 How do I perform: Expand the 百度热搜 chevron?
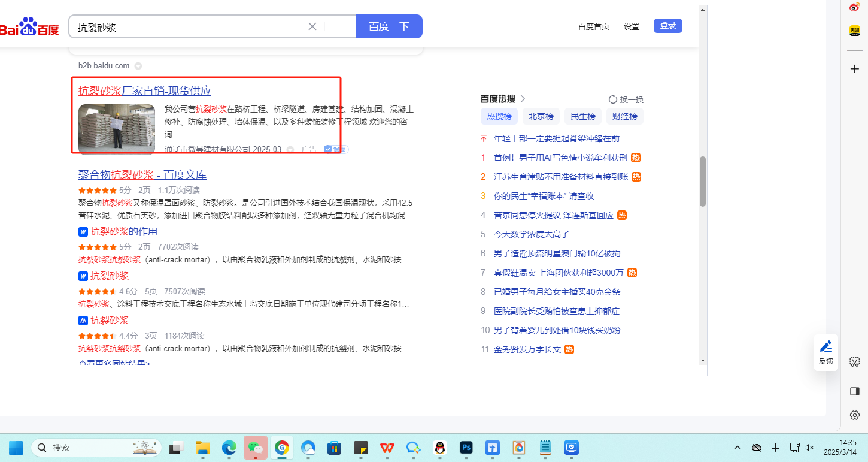coord(523,99)
